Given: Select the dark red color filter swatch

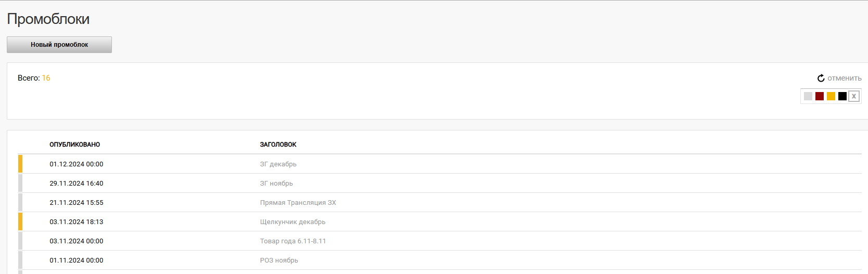Looking at the screenshot, I should tap(820, 96).
